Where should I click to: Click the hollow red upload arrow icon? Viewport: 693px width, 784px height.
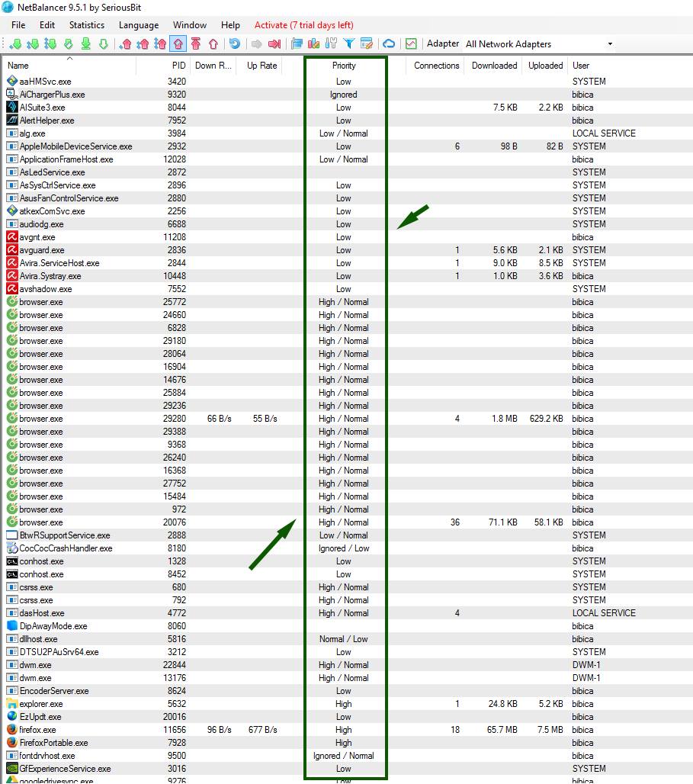tap(213, 44)
